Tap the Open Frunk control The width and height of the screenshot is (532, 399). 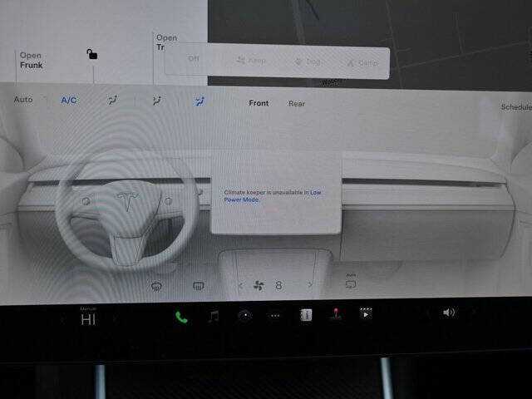tap(32, 60)
